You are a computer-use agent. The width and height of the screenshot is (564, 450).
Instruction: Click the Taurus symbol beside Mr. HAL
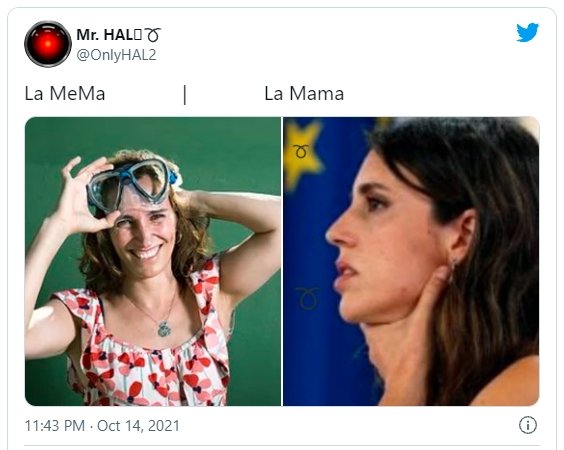coord(153,35)
